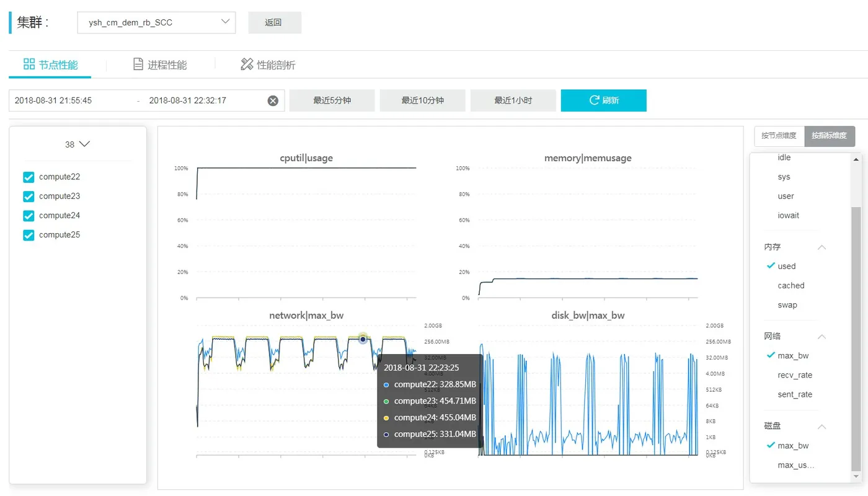Clear the date range with X icon
This screenshot has height=496, width=868.
pos(273,100)
